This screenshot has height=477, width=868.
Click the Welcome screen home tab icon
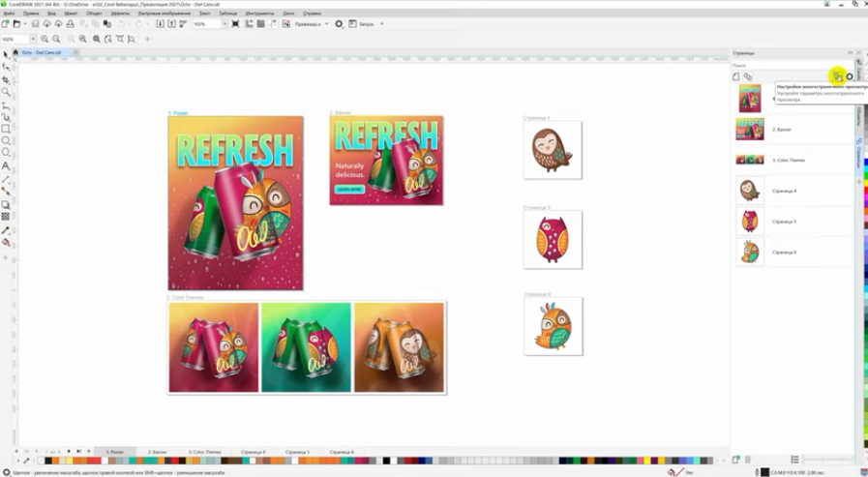pyautogui.click(x=15, y=52)
